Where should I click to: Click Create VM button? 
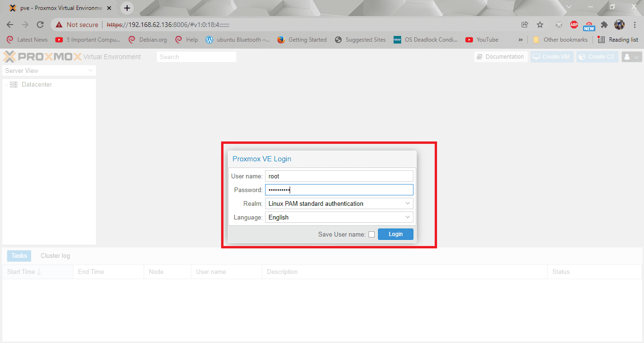pos(551,57)
